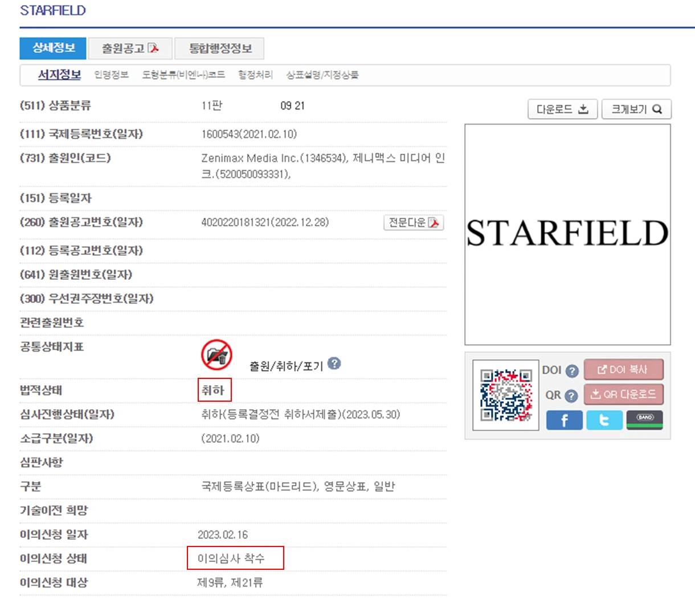Image resolution: width=695 pixels, height=616 pixels.
Task: Click 이의심사 착수 status text
Action: tap(231, 558)
